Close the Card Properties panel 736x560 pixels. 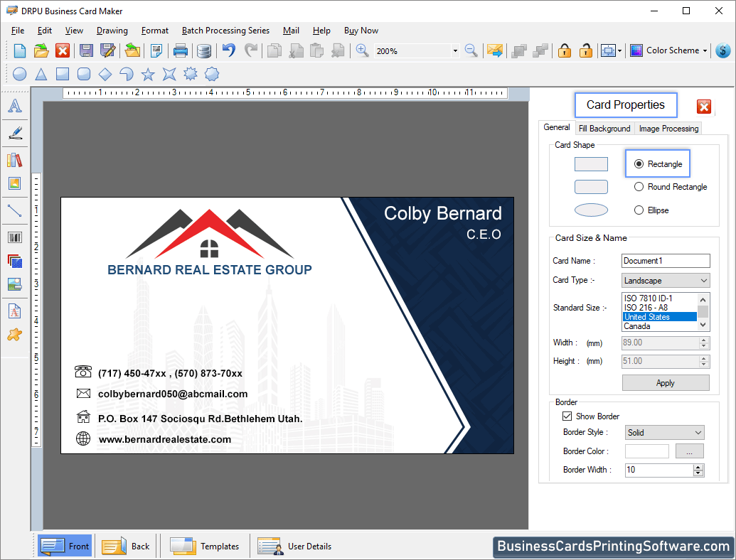(x=704, y=107)
